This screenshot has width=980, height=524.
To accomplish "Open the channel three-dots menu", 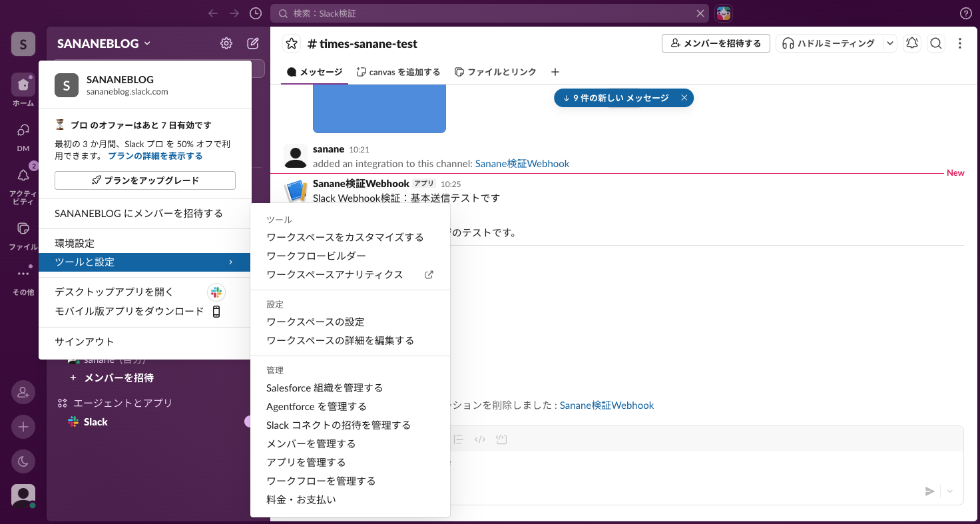I will click(x=960, y=43).
